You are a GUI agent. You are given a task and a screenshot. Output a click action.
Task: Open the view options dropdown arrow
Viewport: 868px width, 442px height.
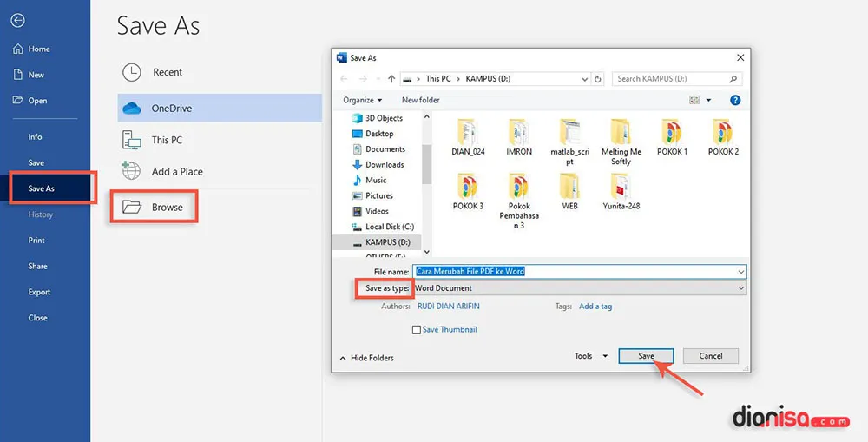[708, 100]
